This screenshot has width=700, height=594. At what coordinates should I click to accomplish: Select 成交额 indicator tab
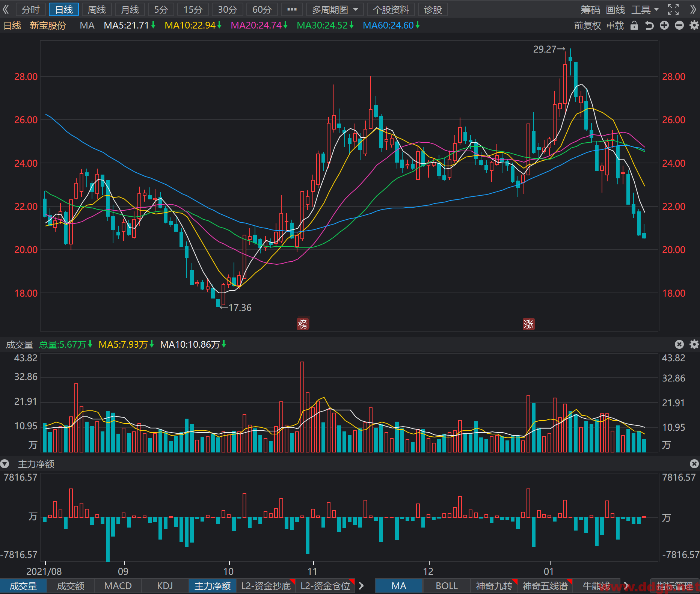71,586
